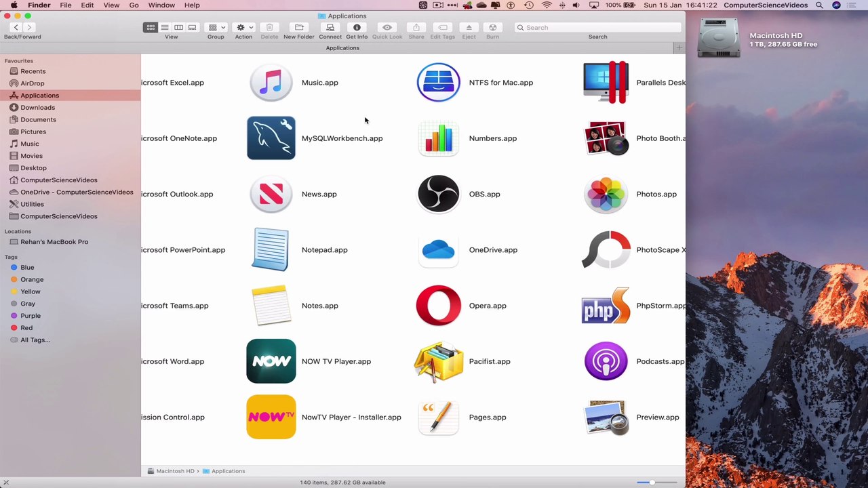Click the PhpStorm.app icon

pyautogui.click(x=606, y=306)
